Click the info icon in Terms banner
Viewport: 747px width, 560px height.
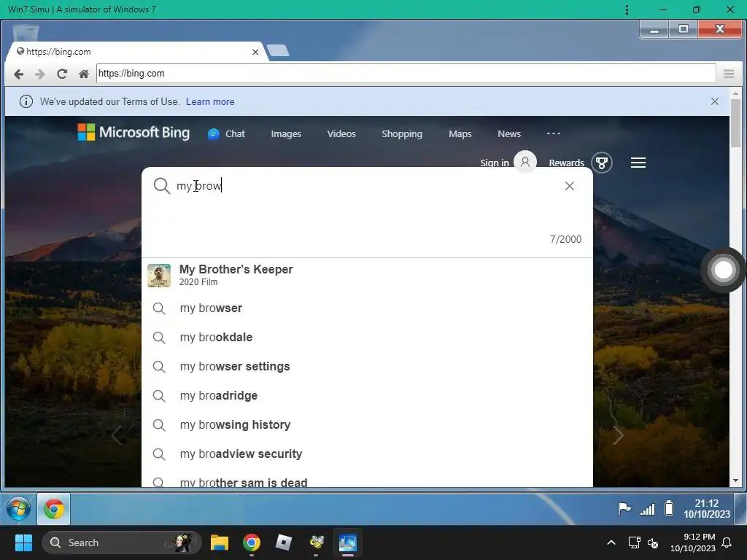(x=26, y=101)
